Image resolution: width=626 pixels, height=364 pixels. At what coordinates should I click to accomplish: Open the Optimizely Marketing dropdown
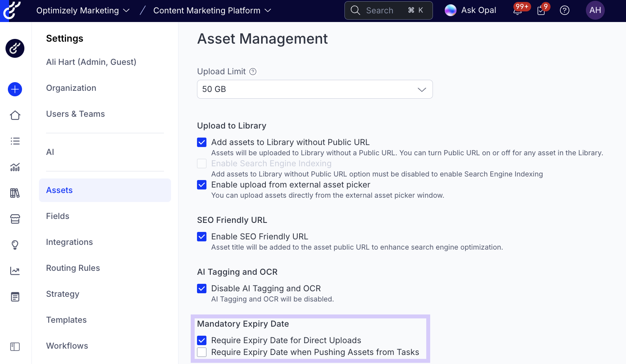(83, 11)
